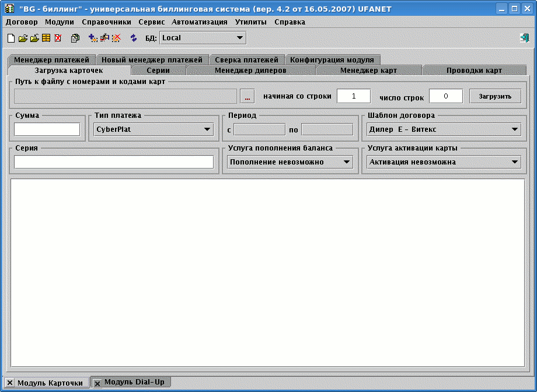This screenshot has width=537, height=392.
Task: Click the browse file "..." button
Action: (247, 96)
